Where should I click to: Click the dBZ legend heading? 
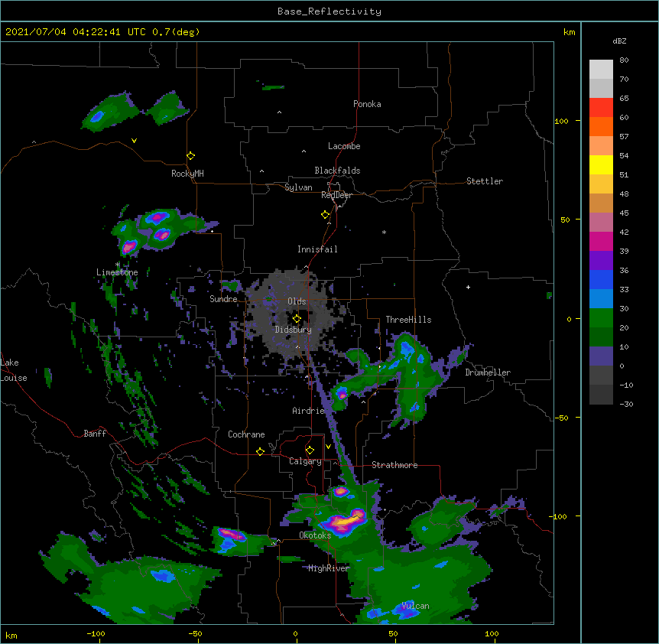[619, 41]
